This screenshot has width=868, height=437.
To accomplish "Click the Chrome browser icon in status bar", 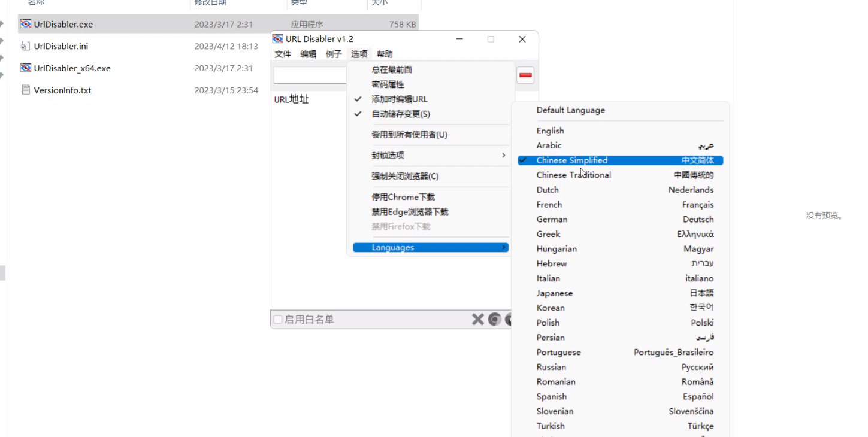I will 494,320.
